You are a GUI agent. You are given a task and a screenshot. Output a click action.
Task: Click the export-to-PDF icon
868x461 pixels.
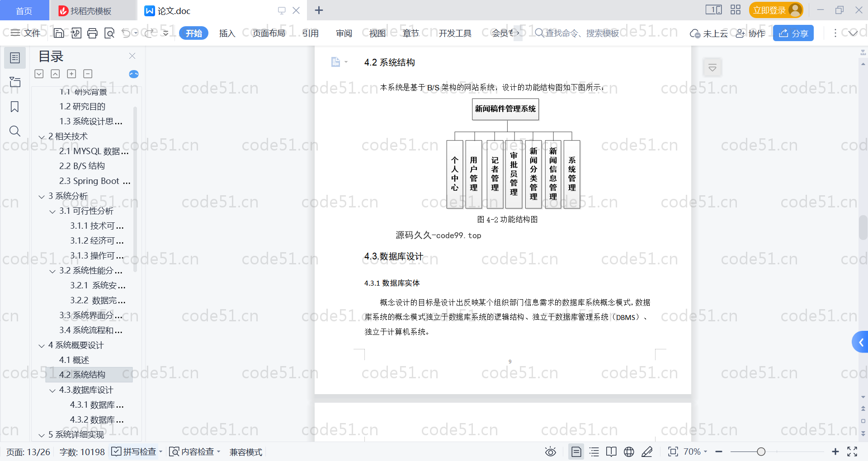tap(76, 33)
